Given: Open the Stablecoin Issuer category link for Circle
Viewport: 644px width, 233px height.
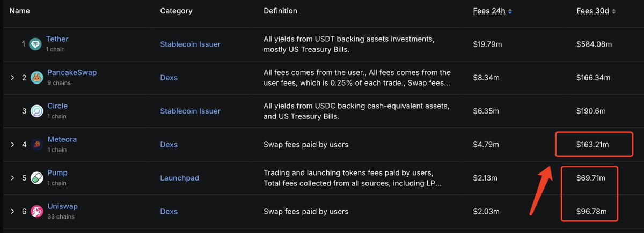Looking at the screenshot, I should point(191,111).
